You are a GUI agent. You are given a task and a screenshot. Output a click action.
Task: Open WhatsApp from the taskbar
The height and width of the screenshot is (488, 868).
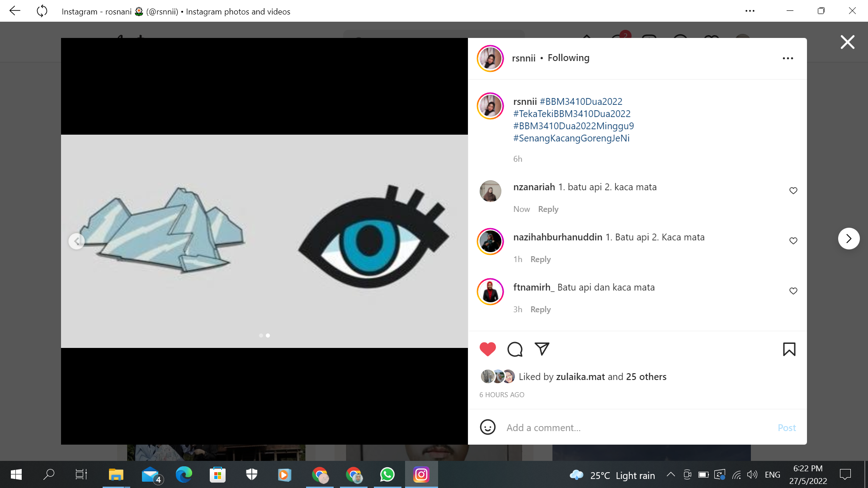[387, 475]
